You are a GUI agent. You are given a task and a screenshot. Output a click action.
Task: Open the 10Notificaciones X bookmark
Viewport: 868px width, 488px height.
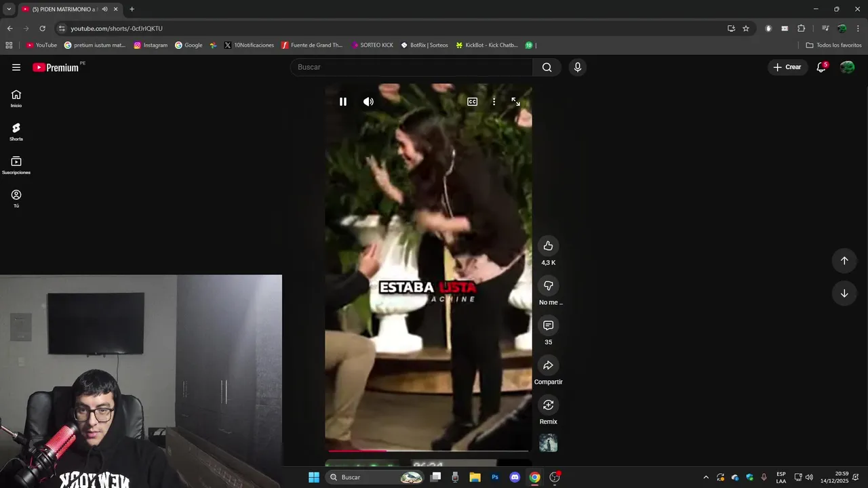(x=249, y=45)
